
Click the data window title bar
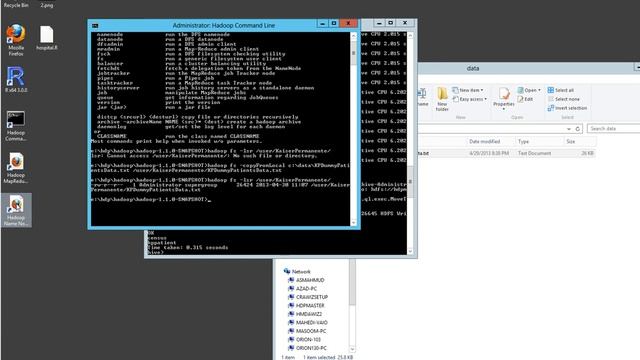[x=473, y=68]
